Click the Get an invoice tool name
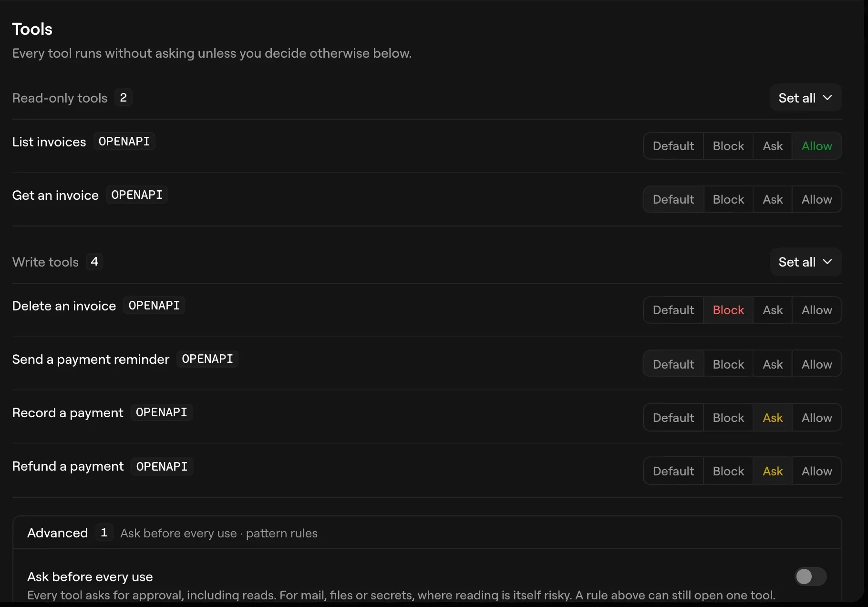Screen dimensions: 868x607 click(x=55, y=195)
